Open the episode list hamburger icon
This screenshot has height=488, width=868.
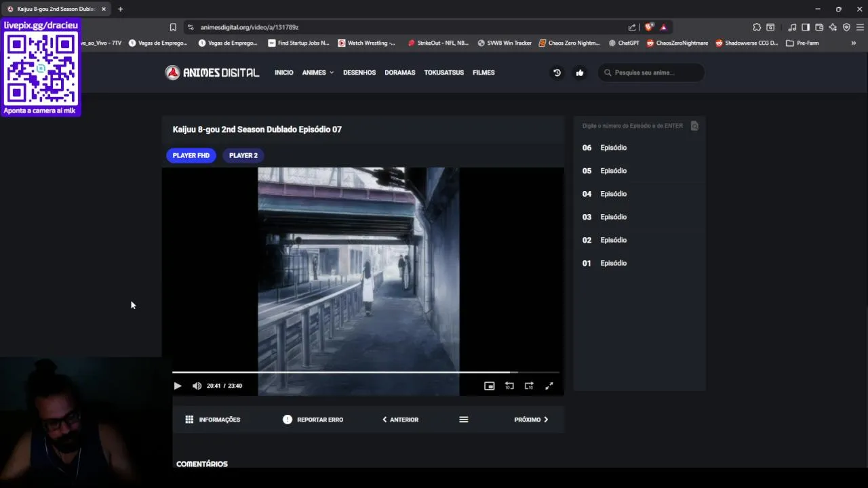pos(464,420)
